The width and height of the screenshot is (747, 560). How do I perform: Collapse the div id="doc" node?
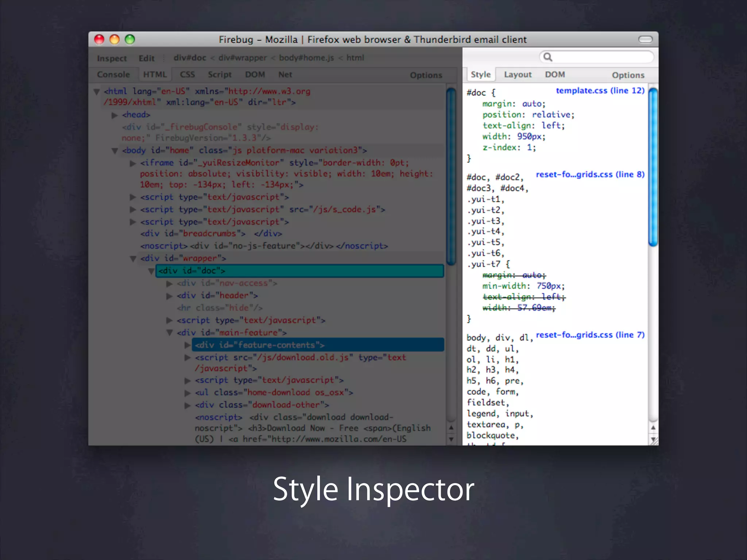(151, 271)
